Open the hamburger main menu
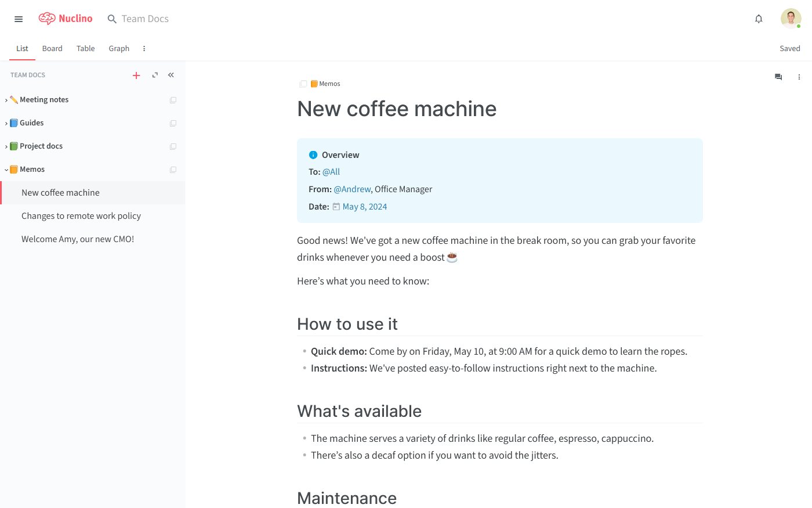Image resolution: width=812 pixels, height=508 pixels. coord(19,19)
